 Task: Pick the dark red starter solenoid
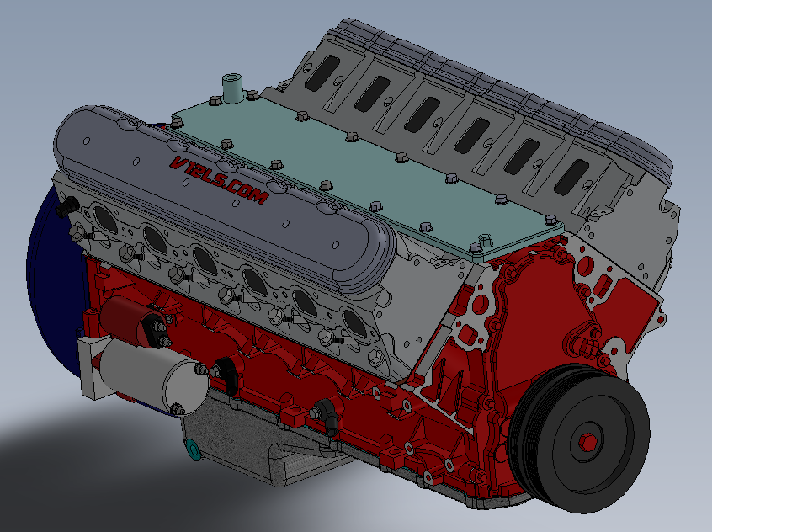click(135, 322)
